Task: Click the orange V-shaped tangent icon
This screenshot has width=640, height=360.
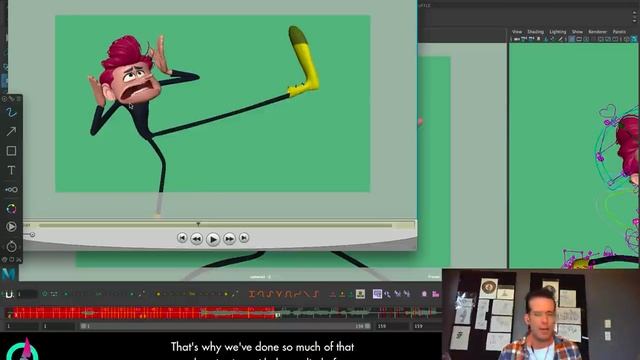Action: pyautogui.click(x=279, y=294)
